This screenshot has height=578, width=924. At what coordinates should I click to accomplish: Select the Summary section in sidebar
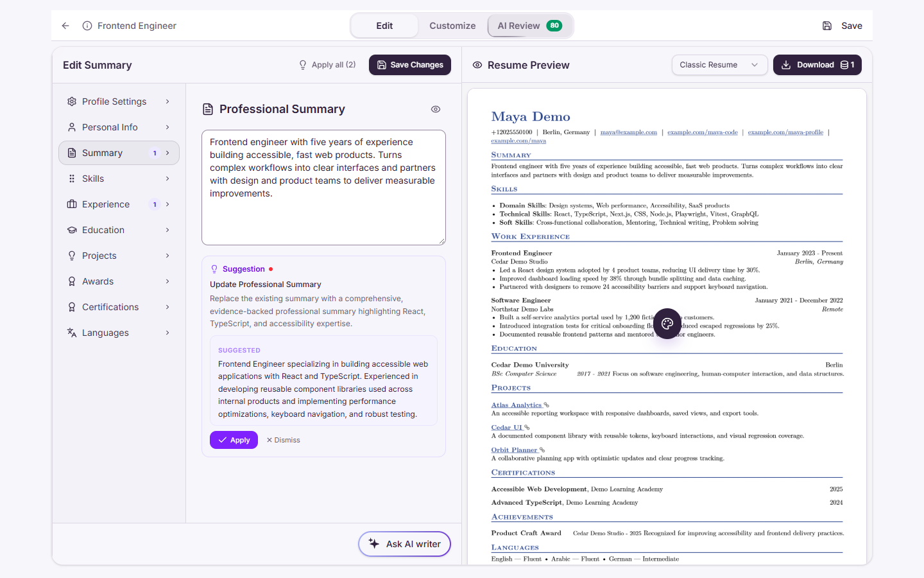tap(119, 153)
